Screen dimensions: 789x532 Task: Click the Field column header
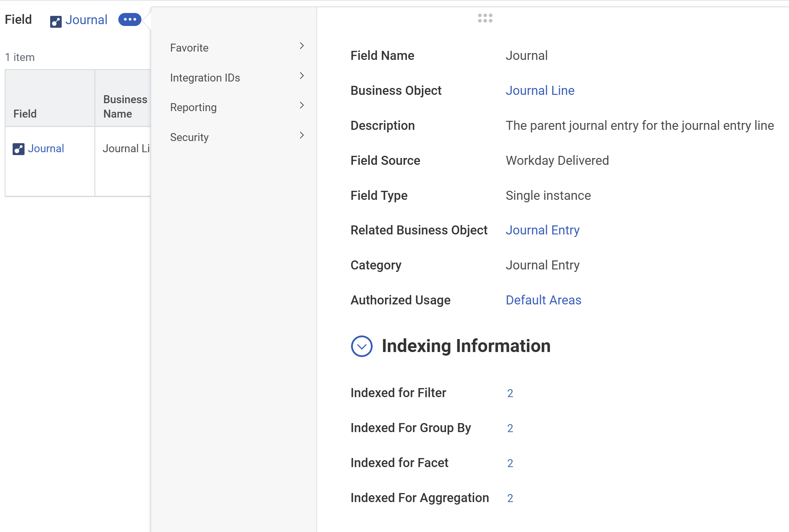50,98
